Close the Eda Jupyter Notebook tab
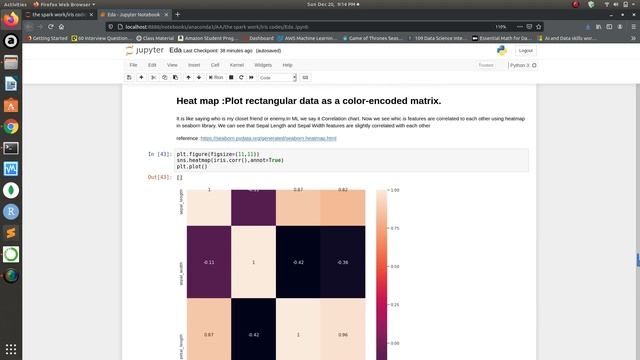This screenshot has height=360, width=640. click(x=166, y=15)
